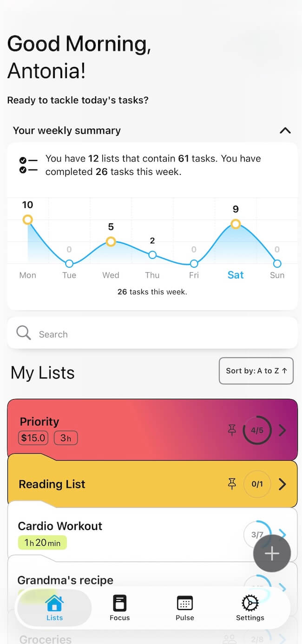Select Saturday on the weekly chart
The image size is (302, 644).
point(236,275)
